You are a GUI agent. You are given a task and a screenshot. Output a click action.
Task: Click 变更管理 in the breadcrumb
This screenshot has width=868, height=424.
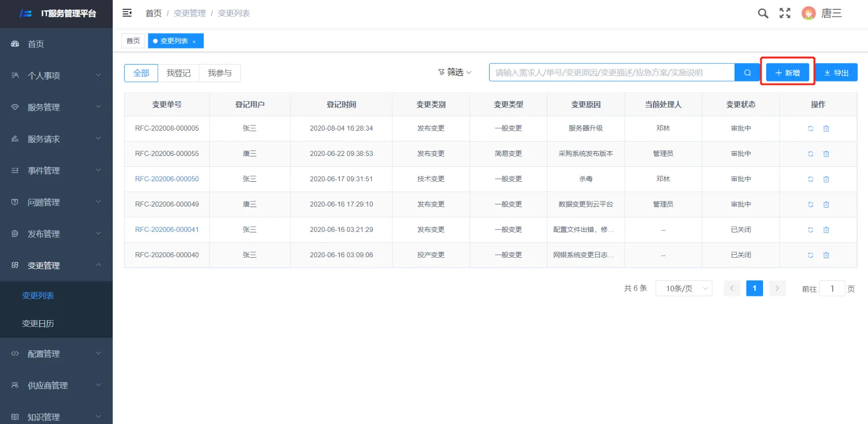(x=190, y=13)
